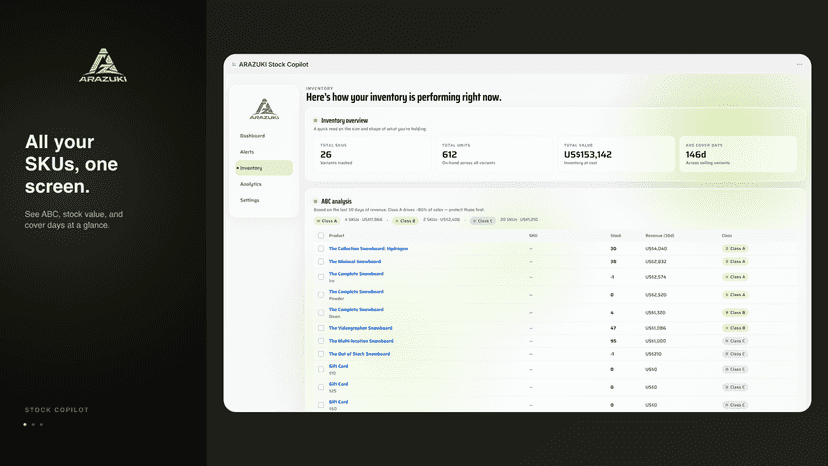Click the app icon beside ARAZUKI Stock Copilot title
This screenshot has height=466, width=828.
click(233, 64)
